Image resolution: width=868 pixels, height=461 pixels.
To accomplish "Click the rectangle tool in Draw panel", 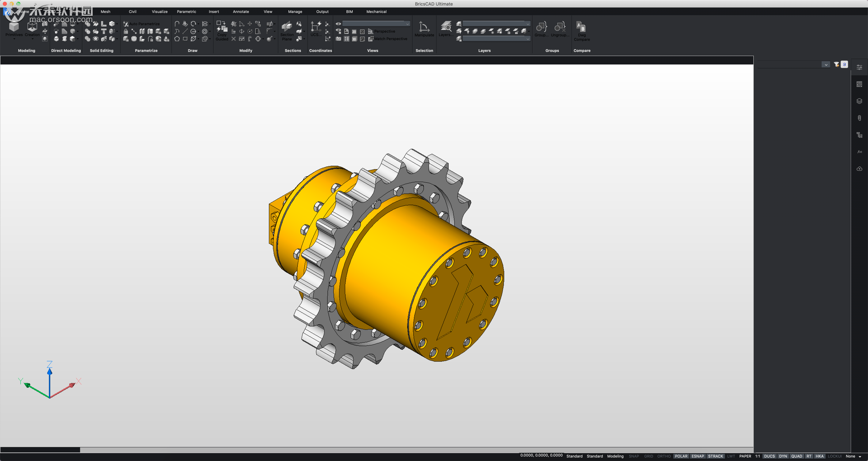I will [185, 39].
